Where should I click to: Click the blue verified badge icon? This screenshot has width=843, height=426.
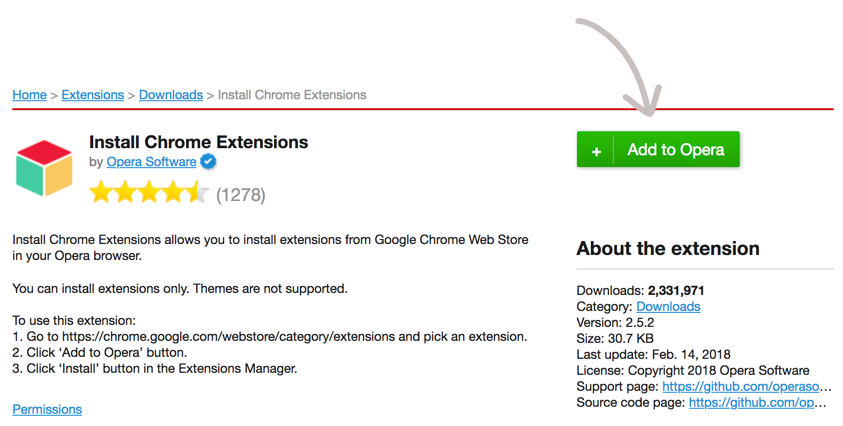pyautogui.click(x=208, y=162)
